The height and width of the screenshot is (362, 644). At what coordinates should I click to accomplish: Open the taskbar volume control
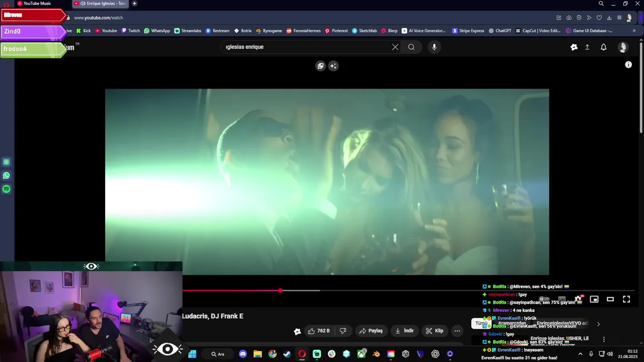click(x=610, y=354)
